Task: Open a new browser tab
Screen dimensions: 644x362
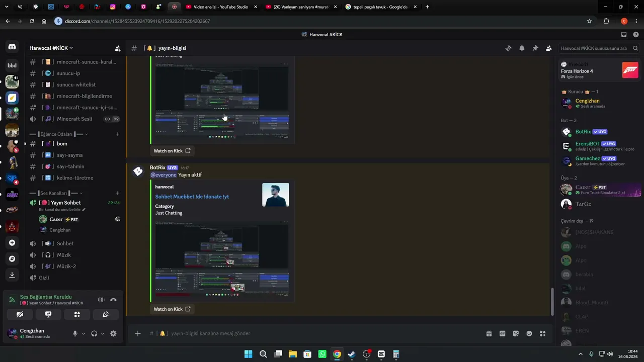Action: tap(427, 7)
